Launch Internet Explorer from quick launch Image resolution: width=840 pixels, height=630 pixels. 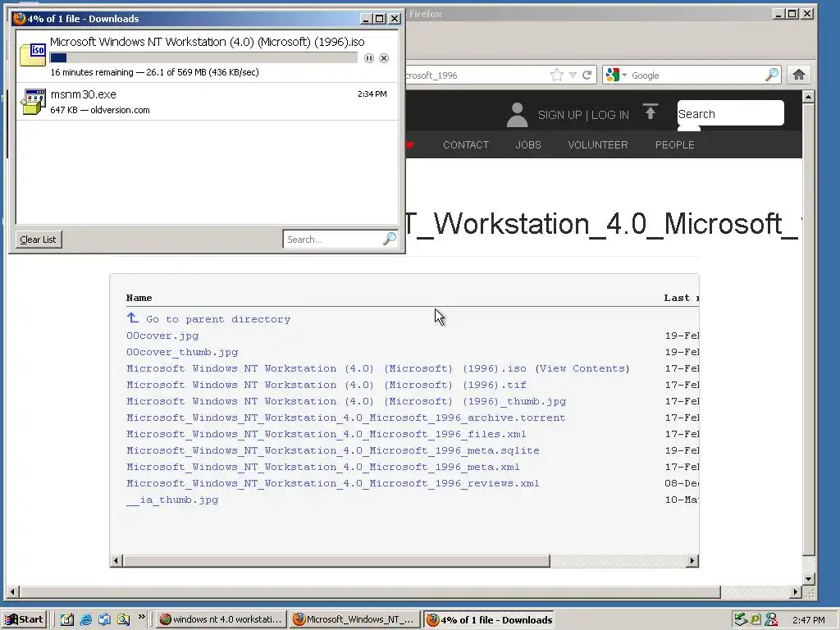(85, 619)
